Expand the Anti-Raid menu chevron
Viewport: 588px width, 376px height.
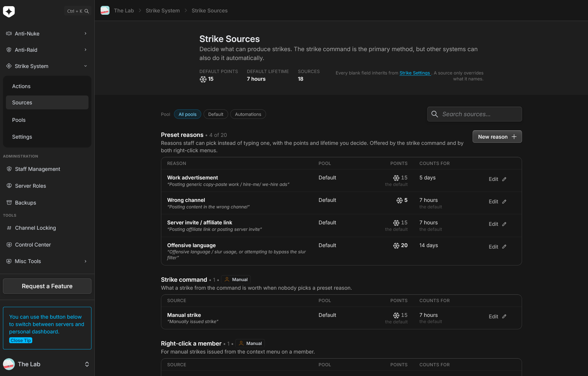[86, 50]
